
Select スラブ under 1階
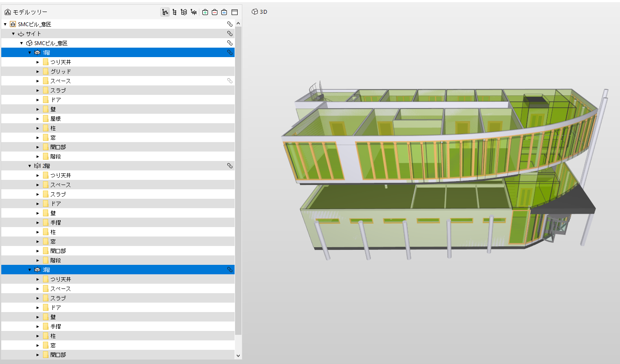point(118,90)
